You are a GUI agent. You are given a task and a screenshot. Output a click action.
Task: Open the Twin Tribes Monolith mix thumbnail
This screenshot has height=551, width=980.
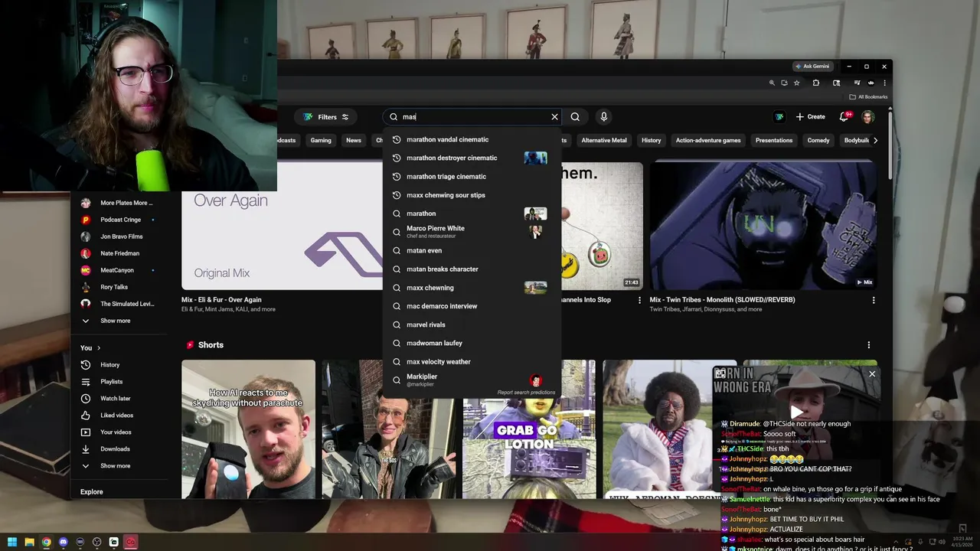coord(763,226)
